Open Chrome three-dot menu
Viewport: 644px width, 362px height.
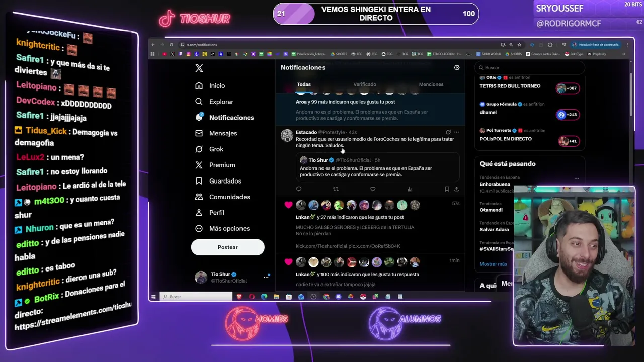point(627,45)
